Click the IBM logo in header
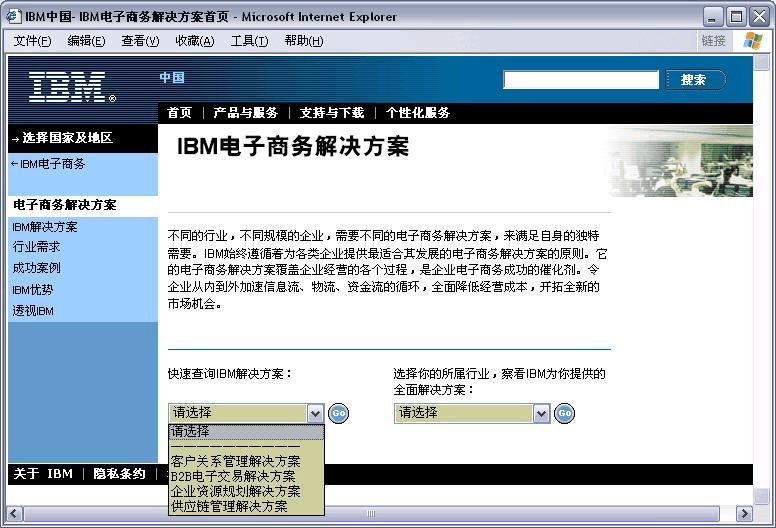This screenshot has width=776, height=528. 72,87
